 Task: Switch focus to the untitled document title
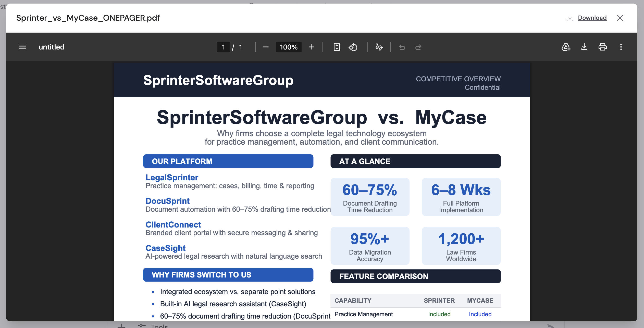[x=52, y=47]
